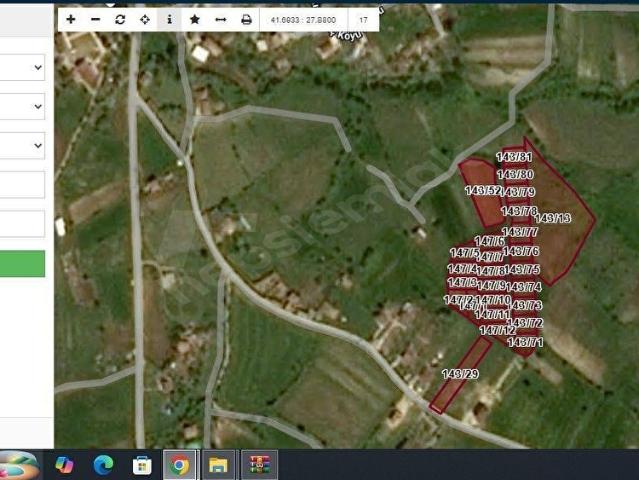Refresh the map with circular arrows icon

(x=120, y=19)
